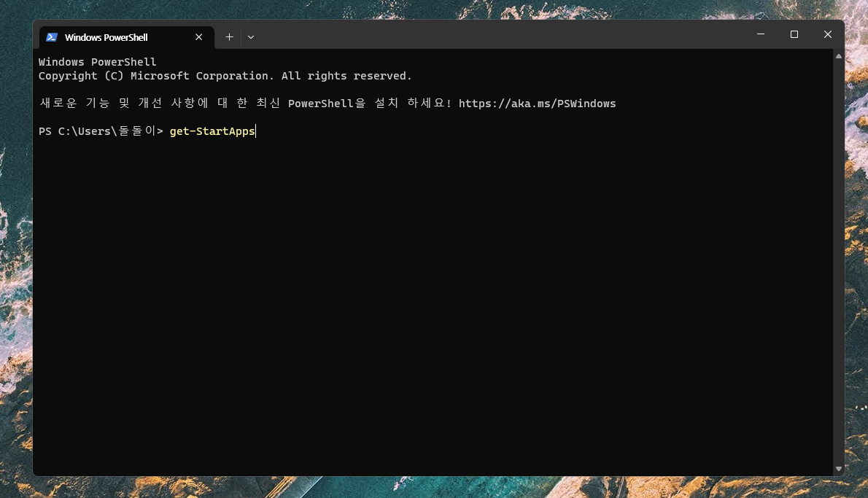Select the Windows PowerShell tab

point(127,37)
